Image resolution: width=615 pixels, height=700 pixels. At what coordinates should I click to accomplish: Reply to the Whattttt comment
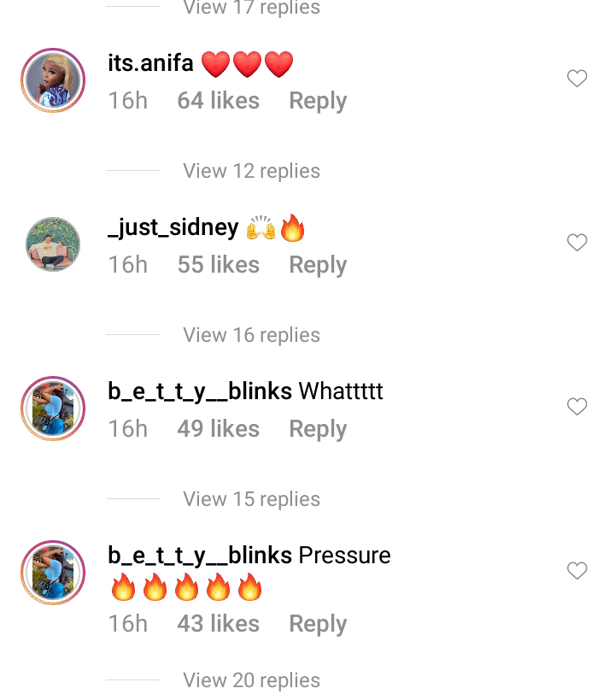click(x=318, y=429)
